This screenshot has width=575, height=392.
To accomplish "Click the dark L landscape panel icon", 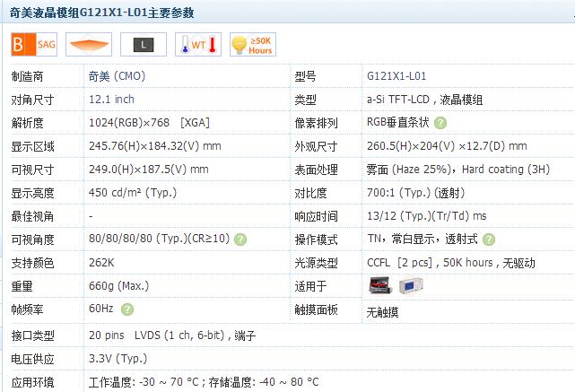I will tap(144, 44).
